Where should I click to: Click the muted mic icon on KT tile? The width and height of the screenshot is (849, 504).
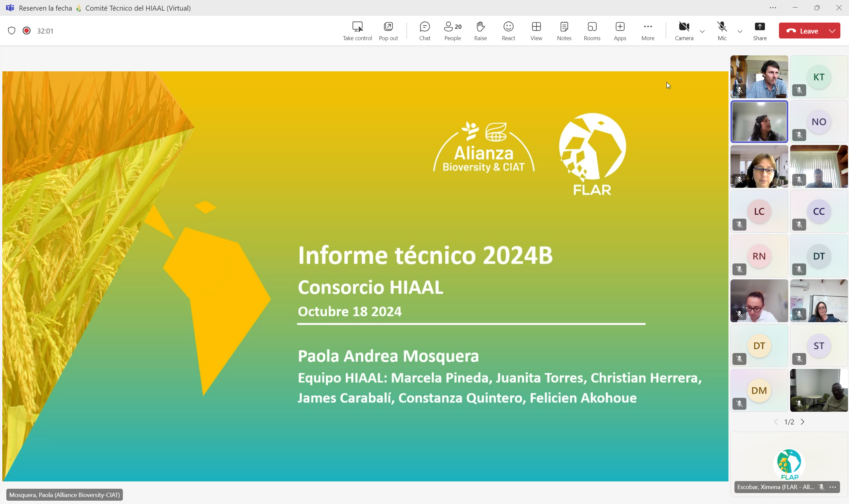pos(799,90)
